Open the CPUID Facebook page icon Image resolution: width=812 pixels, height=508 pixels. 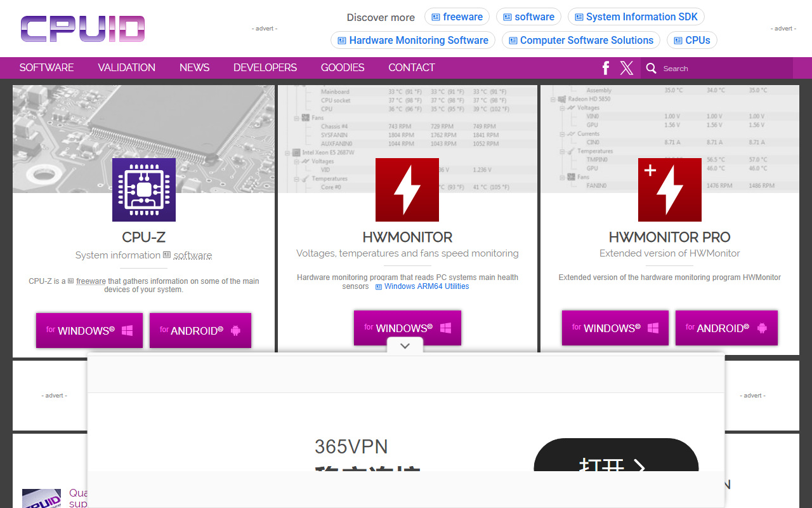[x=606, y=68]
